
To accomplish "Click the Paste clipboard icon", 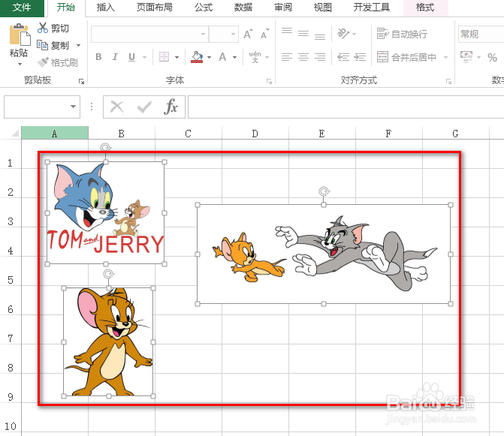I will [20, 35].
